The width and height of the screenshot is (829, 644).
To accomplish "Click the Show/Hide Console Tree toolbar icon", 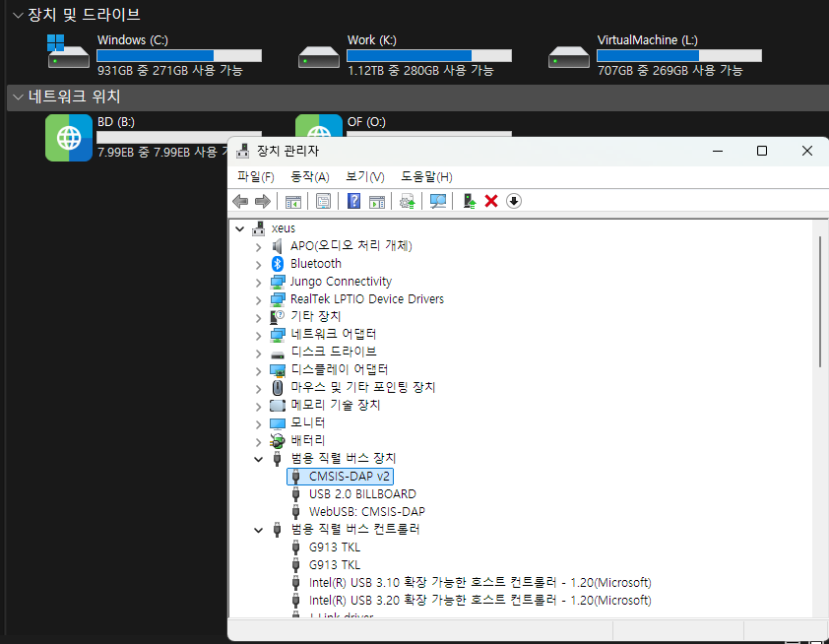I will [x=292, y=202].
